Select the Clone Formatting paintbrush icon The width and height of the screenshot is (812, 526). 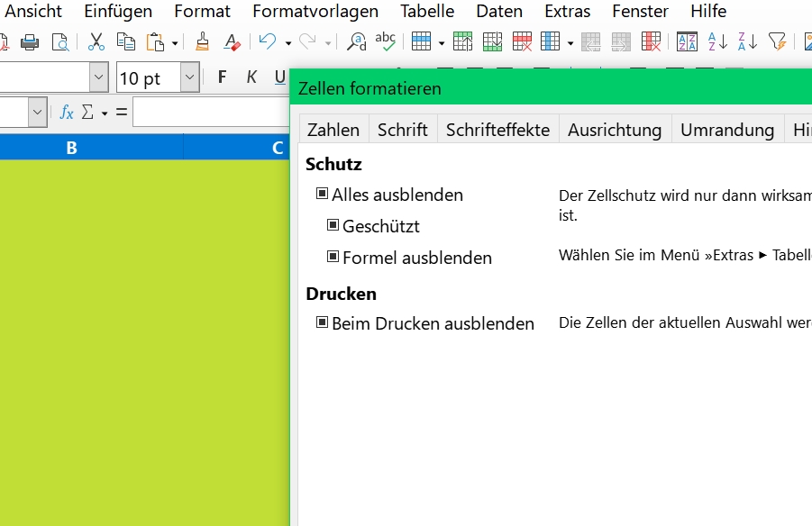click(203, 42)
